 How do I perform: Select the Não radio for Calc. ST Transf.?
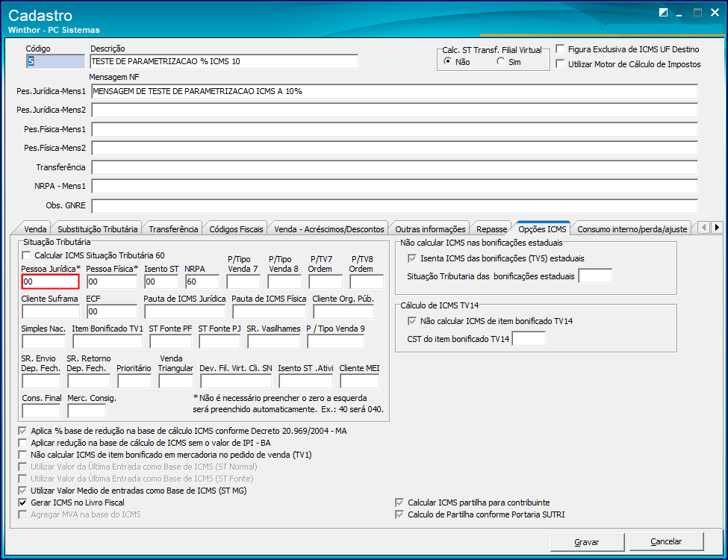point(447,61)
